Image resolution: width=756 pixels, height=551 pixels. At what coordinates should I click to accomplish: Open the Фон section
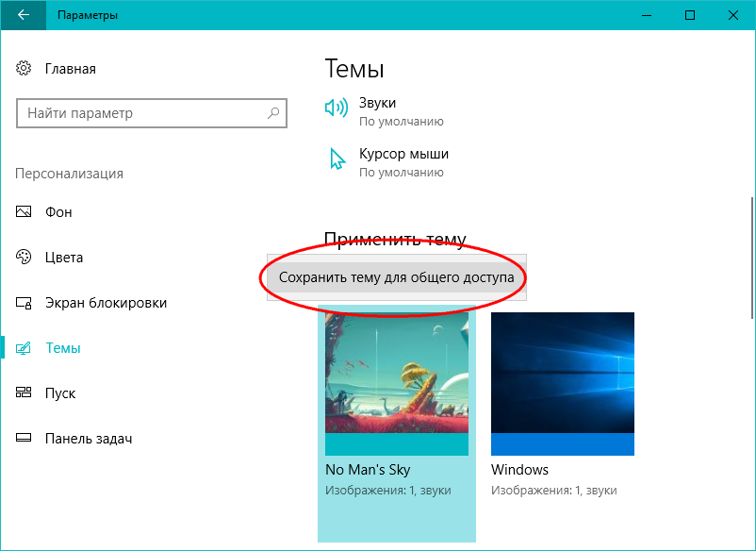pyautogui.click(x=58, y=212)
